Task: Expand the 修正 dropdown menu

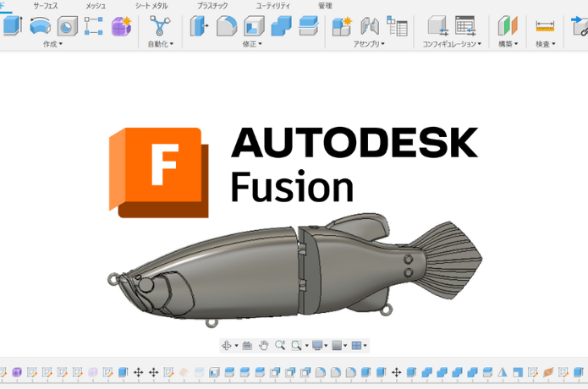Action: click(x=252, y=44)
